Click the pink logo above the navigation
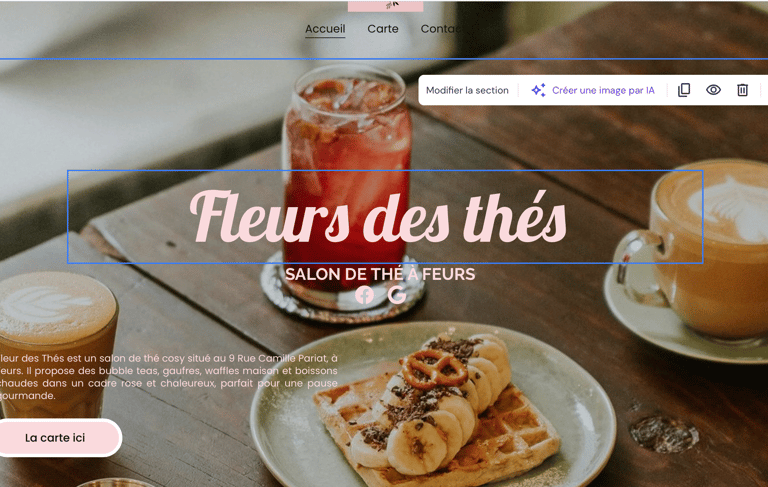The image size is (768, 487). pos(385,5)
